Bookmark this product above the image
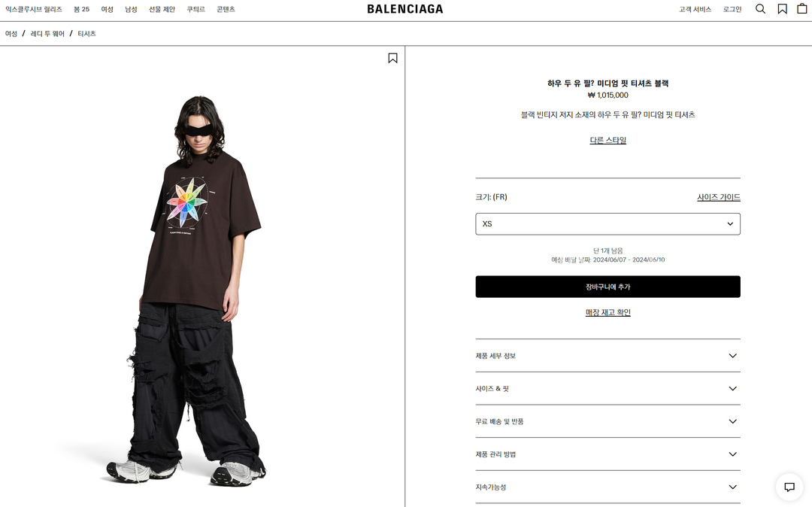 click(x=393, y=58)
